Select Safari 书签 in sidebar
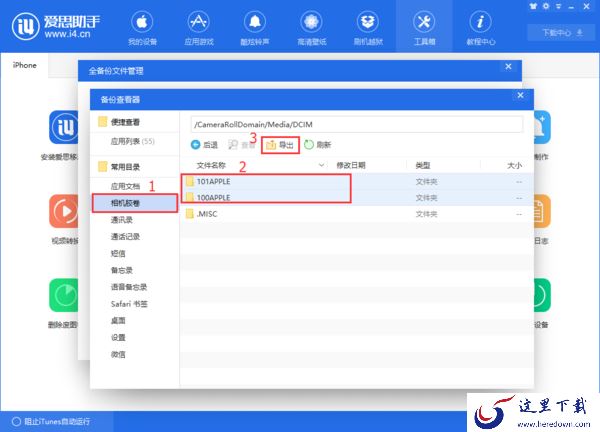Image resolution: width=600 pixels, height=432 pixels. point(129,304)
